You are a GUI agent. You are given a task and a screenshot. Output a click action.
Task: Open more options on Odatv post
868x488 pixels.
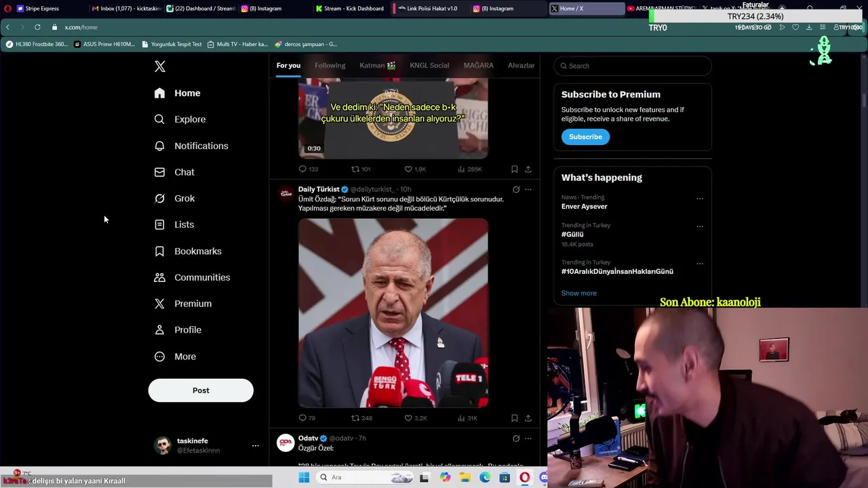click(x=528, y=439)
